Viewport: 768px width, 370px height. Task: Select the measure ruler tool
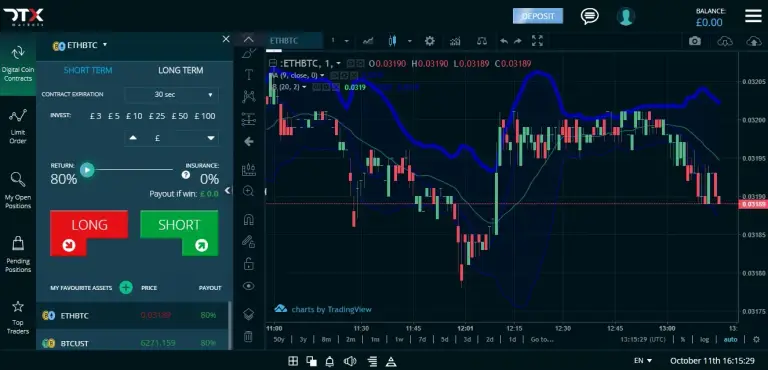click(249, 170)
